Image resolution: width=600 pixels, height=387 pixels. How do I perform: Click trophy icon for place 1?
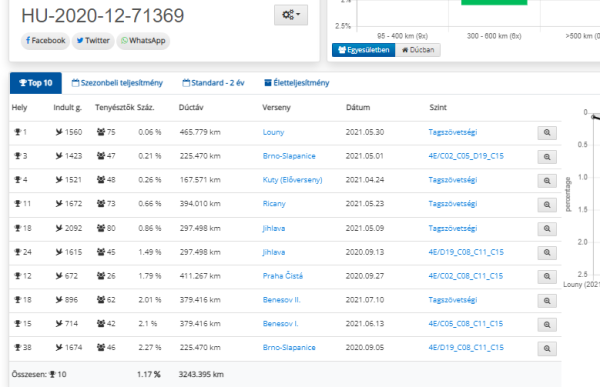coord(18,132)
